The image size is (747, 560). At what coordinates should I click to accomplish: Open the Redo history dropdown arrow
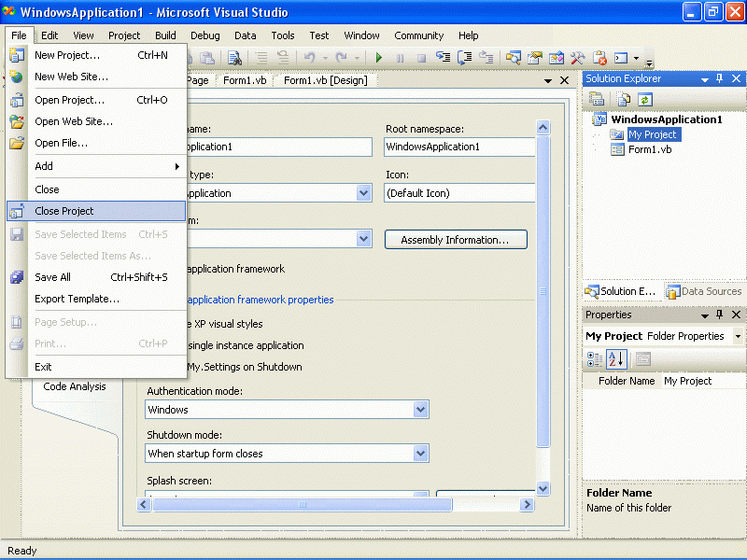tap(357, 58)
